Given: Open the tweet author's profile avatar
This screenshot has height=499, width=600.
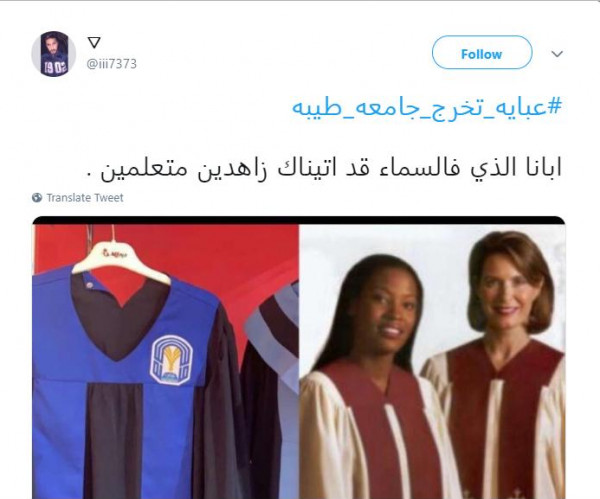Looking at the screenshot, I should point(54,54).
